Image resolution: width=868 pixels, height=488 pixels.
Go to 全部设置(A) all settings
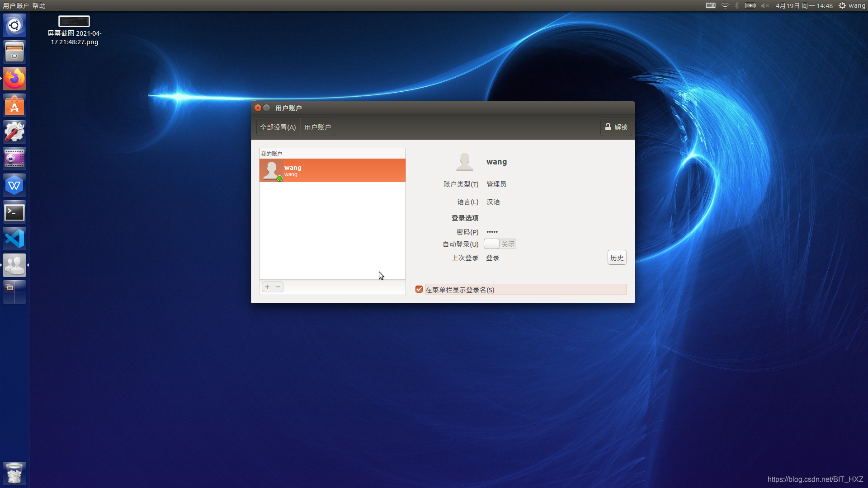tap(278, 127)
